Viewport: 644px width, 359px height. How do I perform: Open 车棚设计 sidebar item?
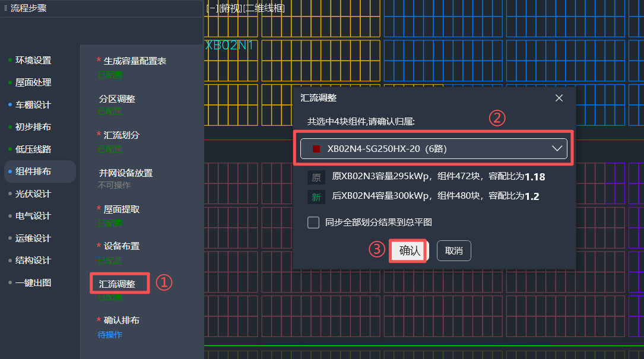coord(33,104)
